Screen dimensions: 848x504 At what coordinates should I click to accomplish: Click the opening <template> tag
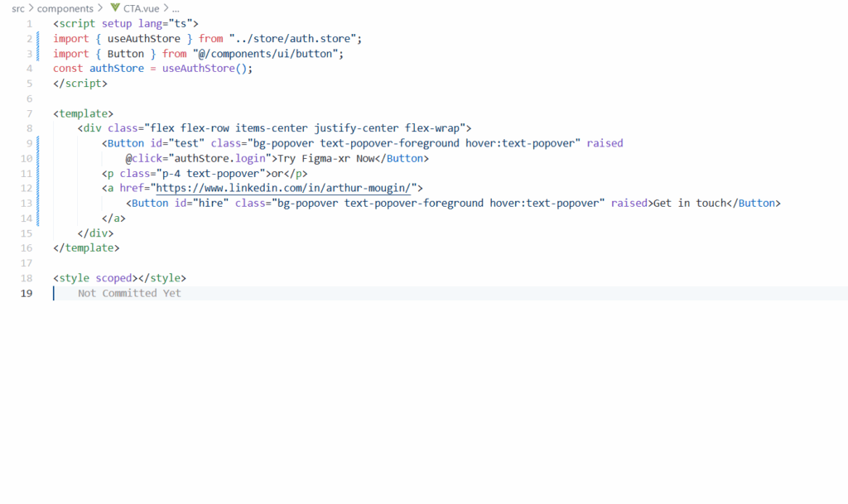[84, 113]
